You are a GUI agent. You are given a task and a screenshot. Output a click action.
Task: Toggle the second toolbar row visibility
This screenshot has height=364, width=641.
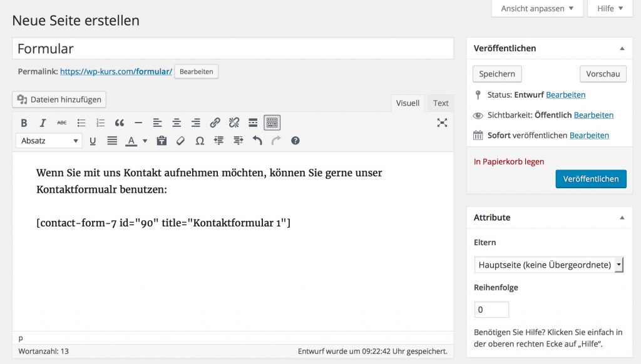pos(272,123)
